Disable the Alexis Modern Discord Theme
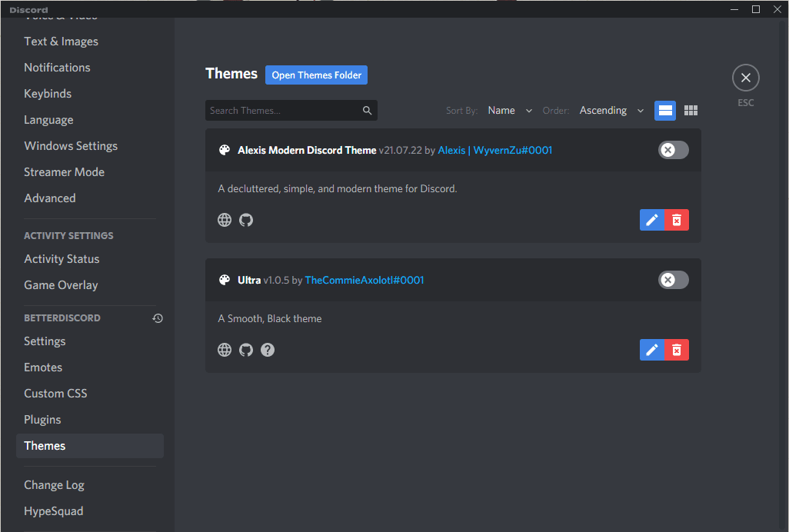The height and width of the screenshot is (532, 789). tap(673, 150)
